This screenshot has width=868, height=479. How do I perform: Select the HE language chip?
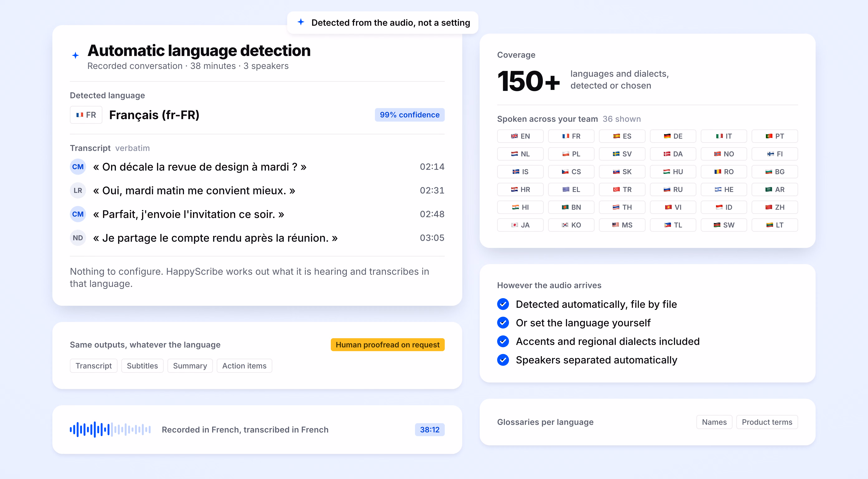click(x=724, y=189)
